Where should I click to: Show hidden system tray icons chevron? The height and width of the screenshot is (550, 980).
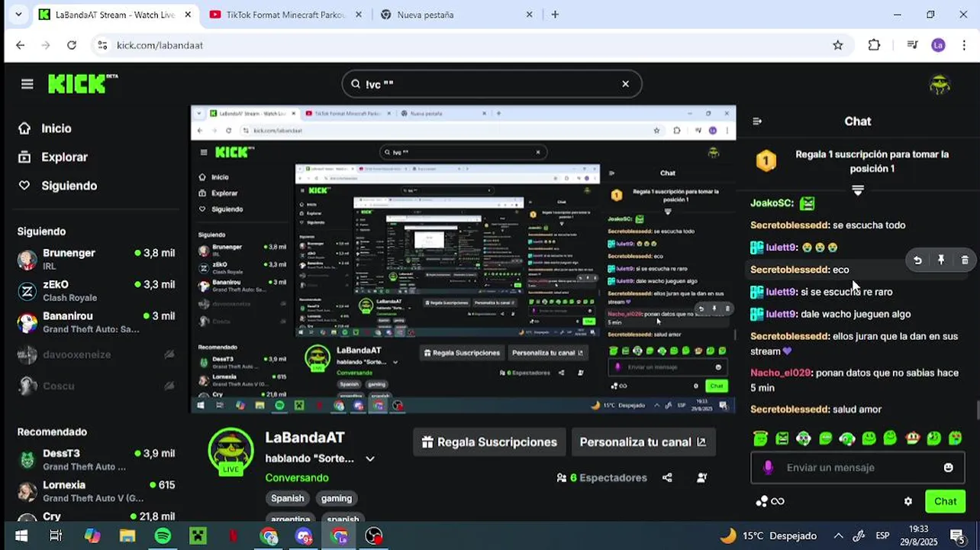(838, 536)
